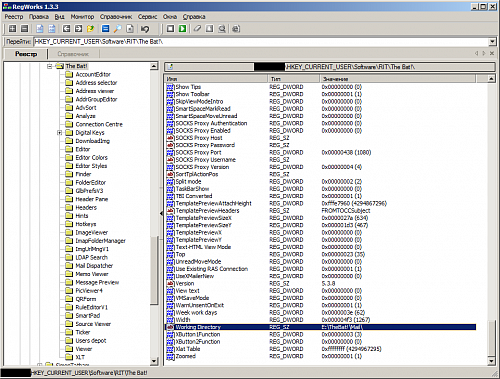Click the magnifier search toolbar icon

coord(117,29)
